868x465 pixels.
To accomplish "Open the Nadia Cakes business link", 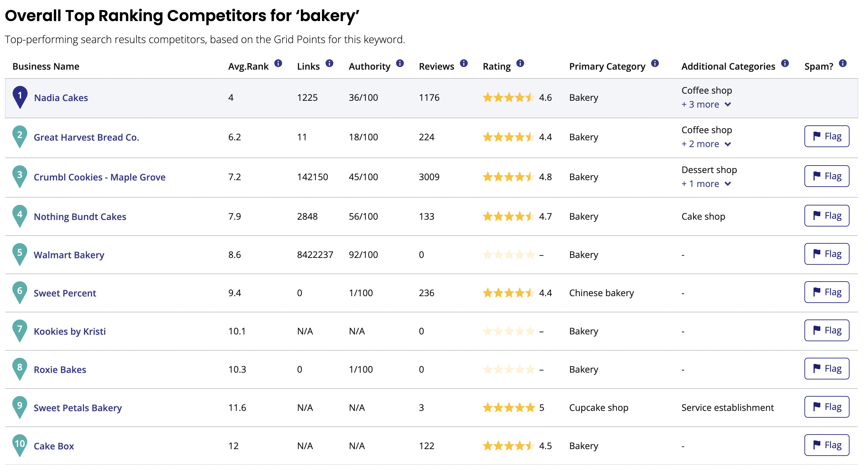I will pos(61,98).
